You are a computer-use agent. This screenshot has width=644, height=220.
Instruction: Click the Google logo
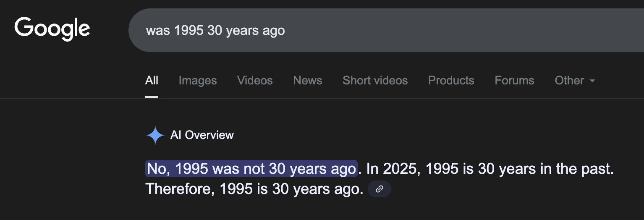pos(52,29)
